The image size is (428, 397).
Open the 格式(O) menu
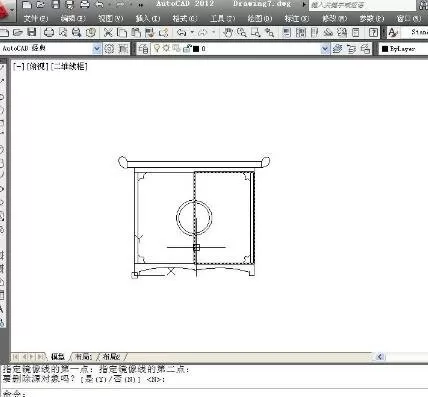click(185, 18)
